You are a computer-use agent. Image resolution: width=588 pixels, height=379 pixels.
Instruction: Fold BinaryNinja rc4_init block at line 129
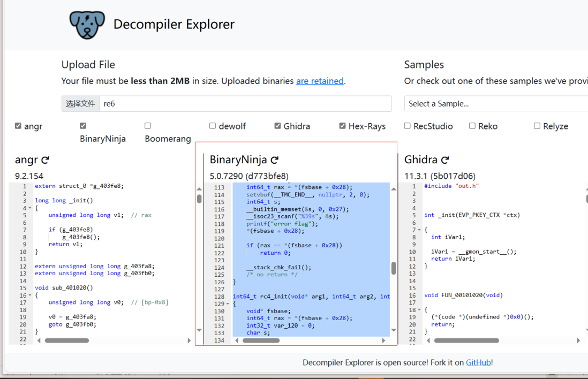[228, 304]
